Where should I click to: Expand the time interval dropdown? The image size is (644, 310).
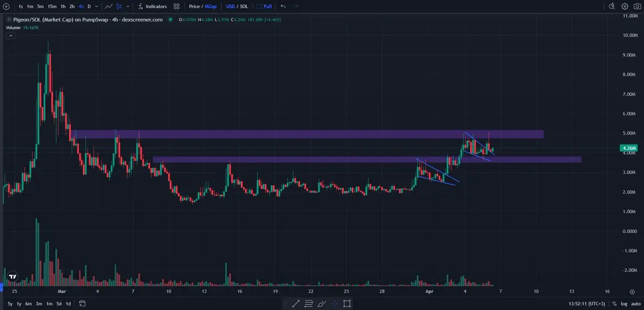click(x=97, y=6)
